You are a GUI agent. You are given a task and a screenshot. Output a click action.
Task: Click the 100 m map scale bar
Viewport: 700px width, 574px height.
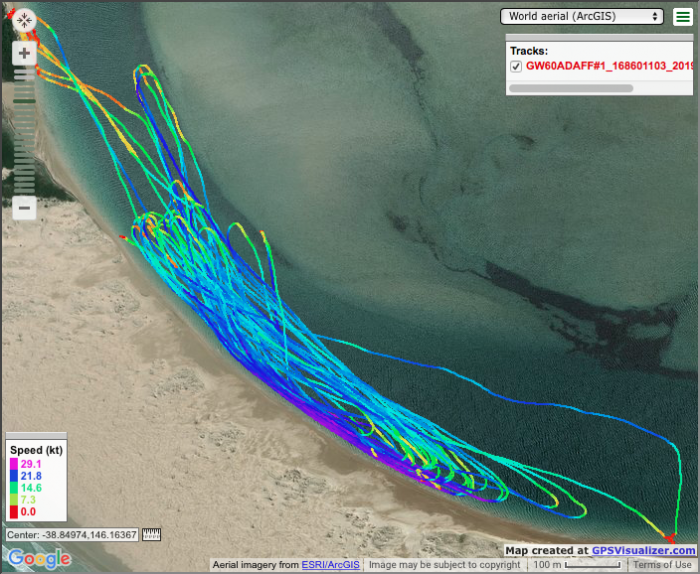coord(599,565)
